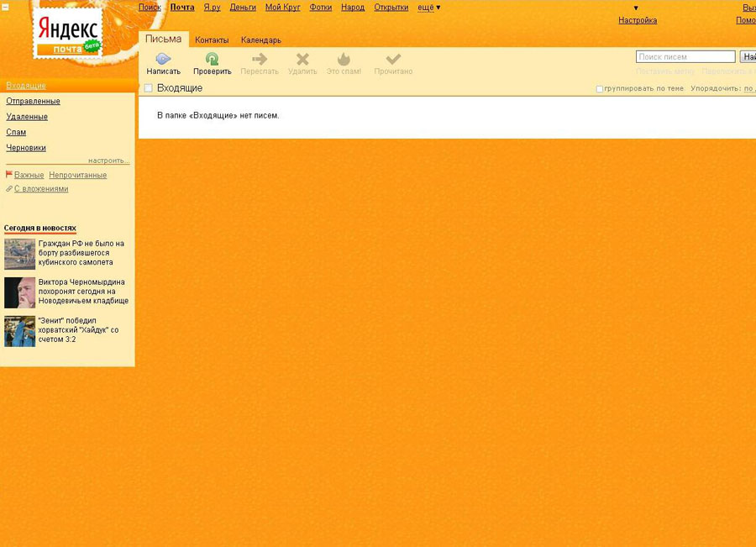Open the Зенит match news thumbnail
The height and width of the screenshot is (547, 756).
point(20,331)
